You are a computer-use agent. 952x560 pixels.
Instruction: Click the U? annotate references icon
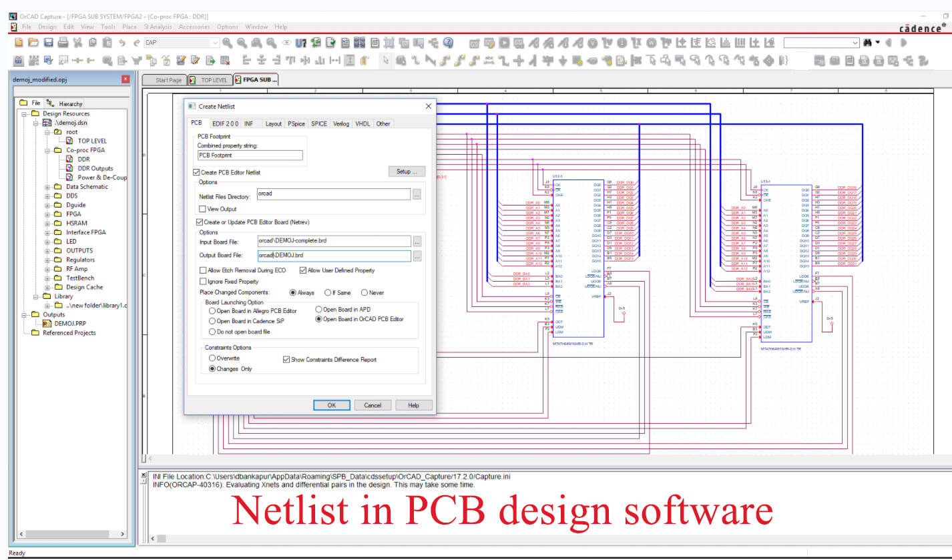coord(301,43)
